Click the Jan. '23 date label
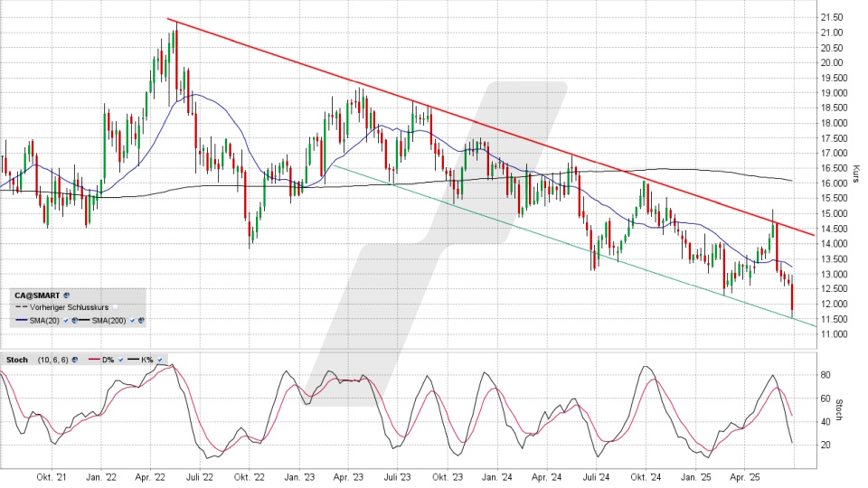This screenshot has width=868, height=488. click(299, 477)
